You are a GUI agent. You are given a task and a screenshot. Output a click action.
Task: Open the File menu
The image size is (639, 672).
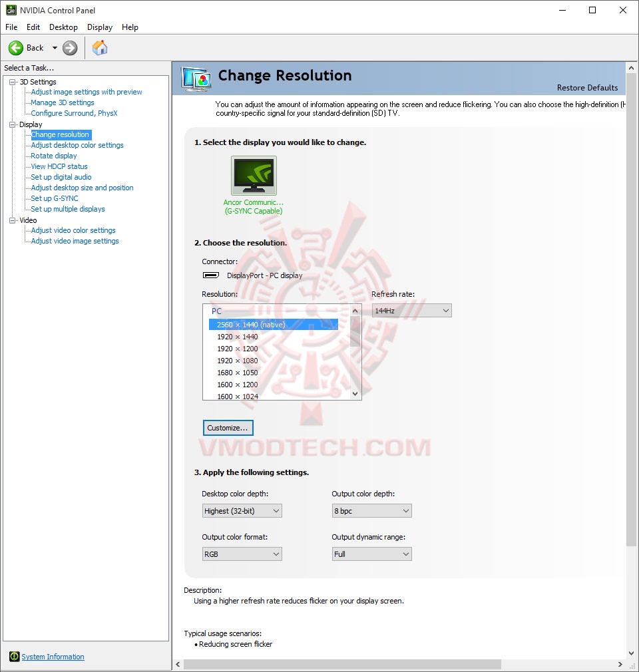11,27
